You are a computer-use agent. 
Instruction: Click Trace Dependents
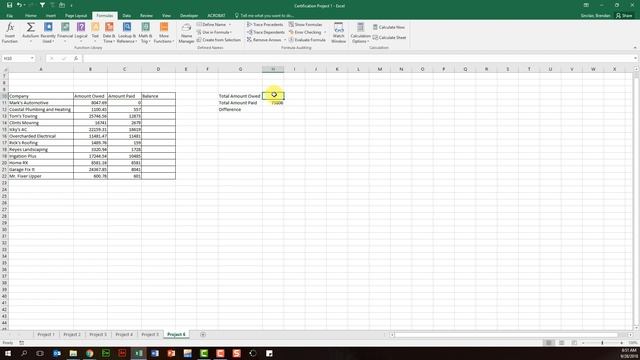[265, 32]
